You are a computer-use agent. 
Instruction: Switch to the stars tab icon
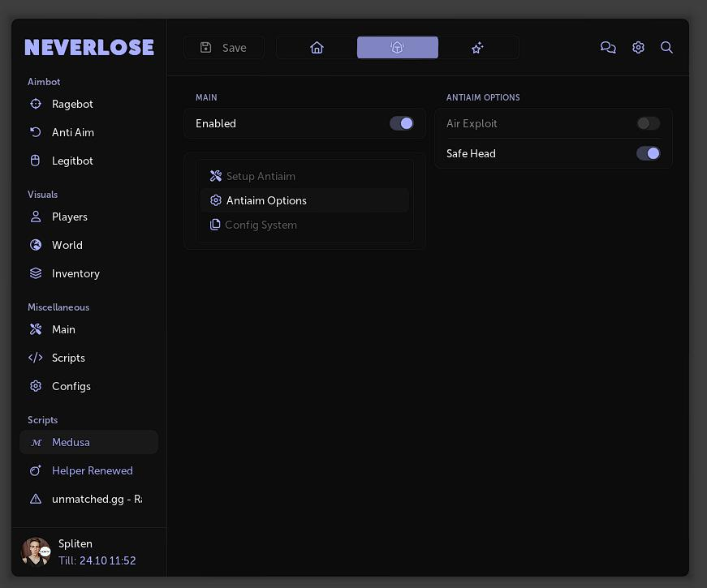click(477, 47)
